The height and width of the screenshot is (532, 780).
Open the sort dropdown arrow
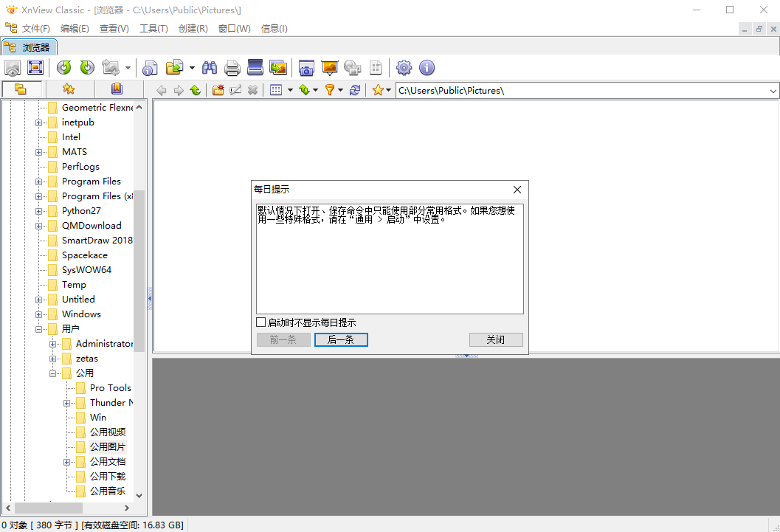pos(315,90)
